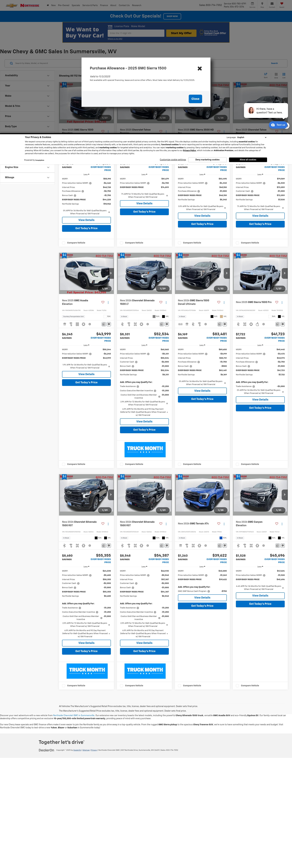Open more options for 2026 GMC Terrain AT4
This screenshot has height=868, width=292.
click(224, 524)
